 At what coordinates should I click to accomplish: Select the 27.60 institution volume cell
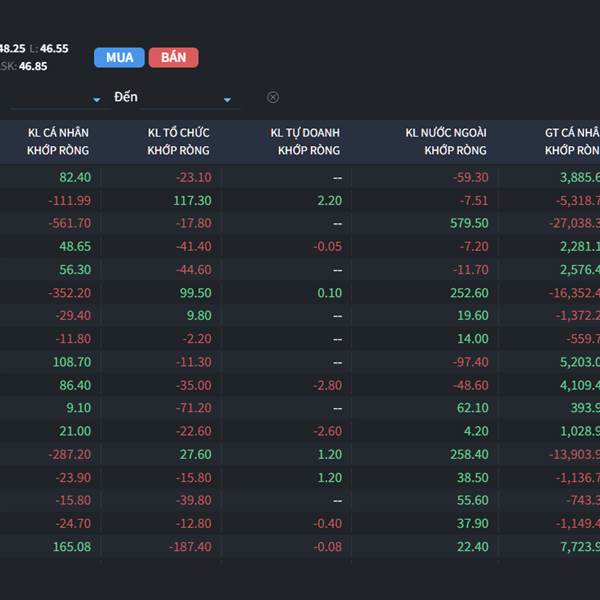pyautogui.click(x=196, y=454)
